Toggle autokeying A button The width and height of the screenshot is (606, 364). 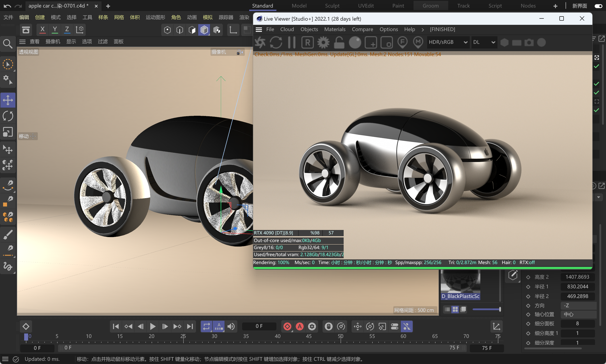tap(299, 326)
